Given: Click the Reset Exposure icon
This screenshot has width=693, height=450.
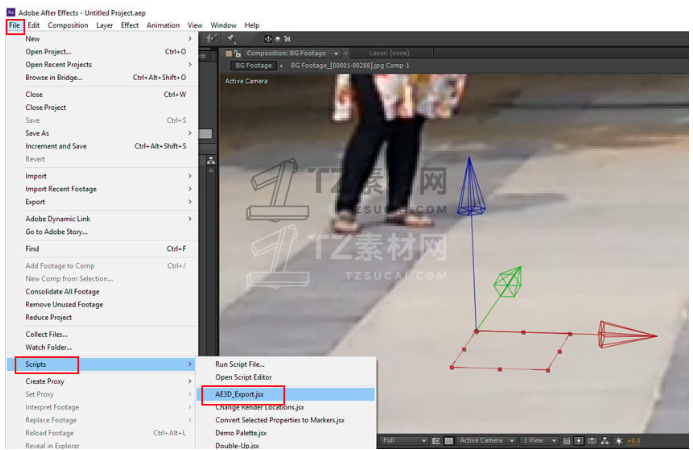Looking at the screenshot, I should coord(619,441).
